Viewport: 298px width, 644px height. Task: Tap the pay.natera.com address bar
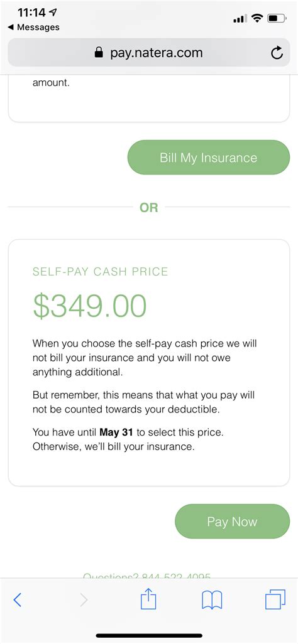click(149, 52)
